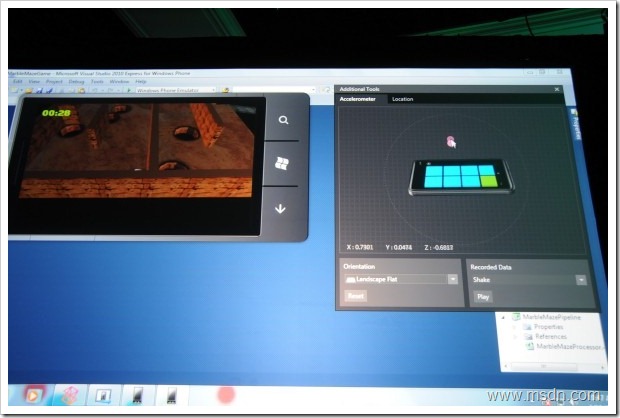Open the Windows Phone Emulator target dropdown

click(176, 90)
